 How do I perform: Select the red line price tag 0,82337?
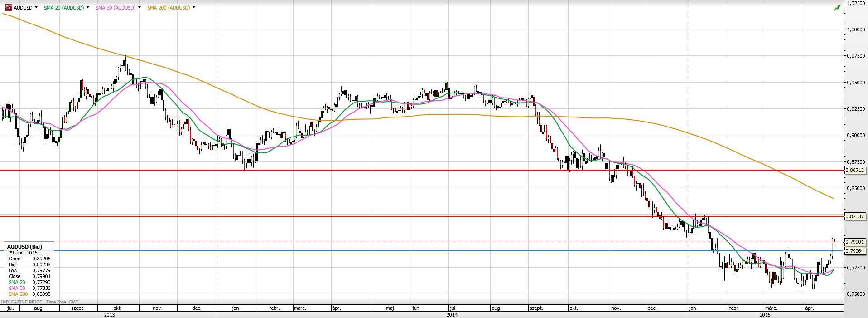[855, 216]
